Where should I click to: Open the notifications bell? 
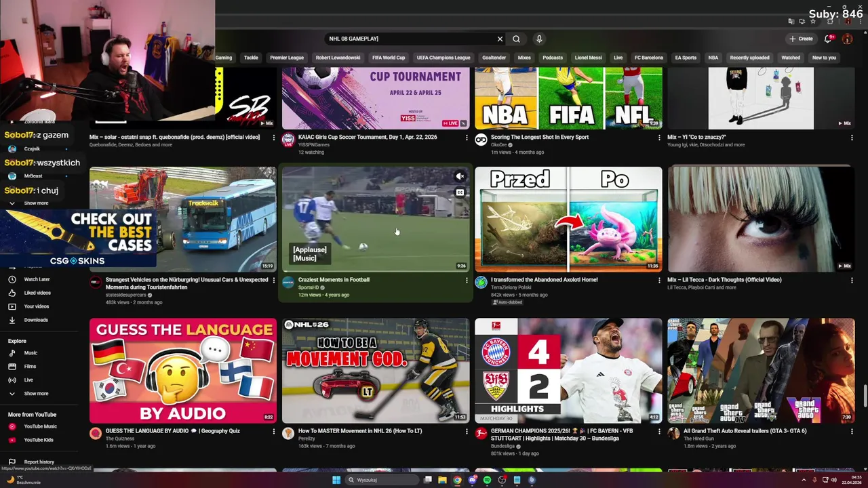coord(828,39)
